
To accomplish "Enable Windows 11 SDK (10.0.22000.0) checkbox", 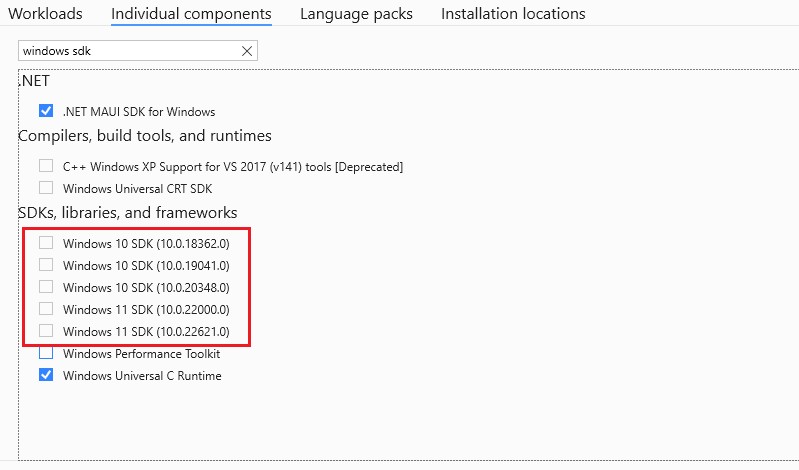I will click(x=46, y=308).
